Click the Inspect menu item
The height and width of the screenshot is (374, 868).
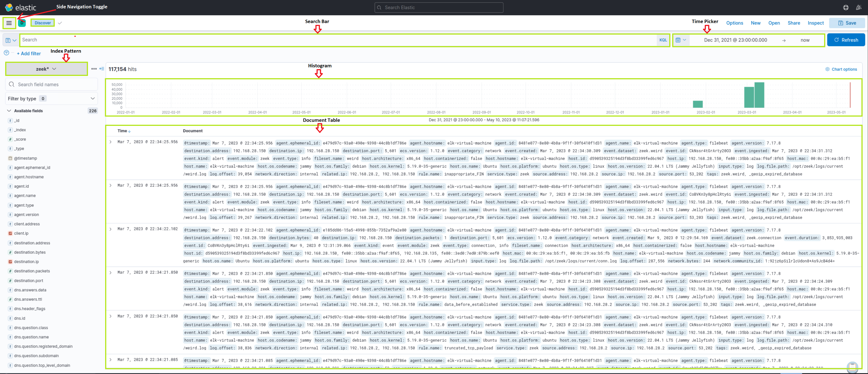[816, 23]
